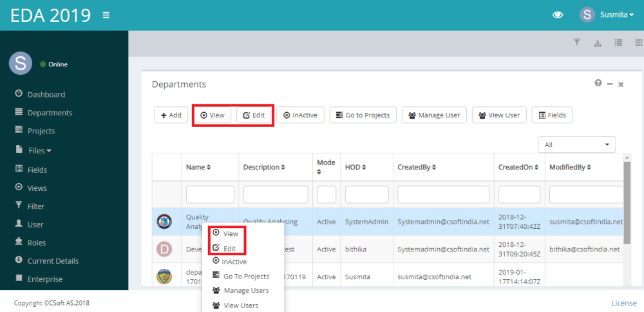Sort by the Description column

[264, 168]
